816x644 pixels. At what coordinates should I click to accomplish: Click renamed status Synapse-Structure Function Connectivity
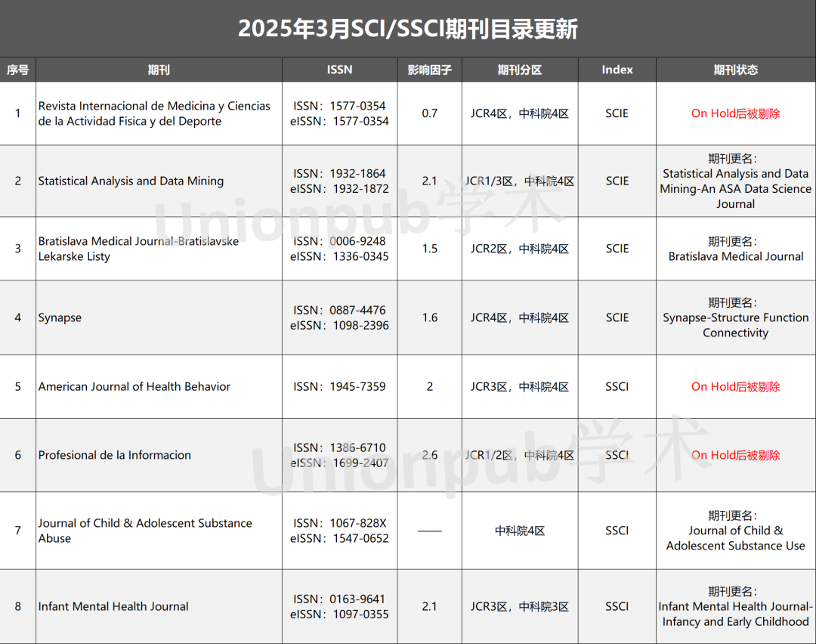[736, 317]
